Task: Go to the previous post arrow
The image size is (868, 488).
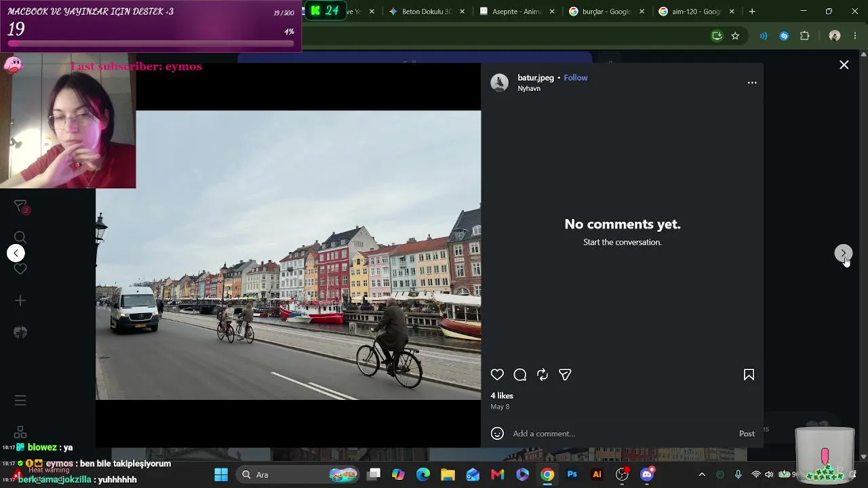Action: click(16, 253)
